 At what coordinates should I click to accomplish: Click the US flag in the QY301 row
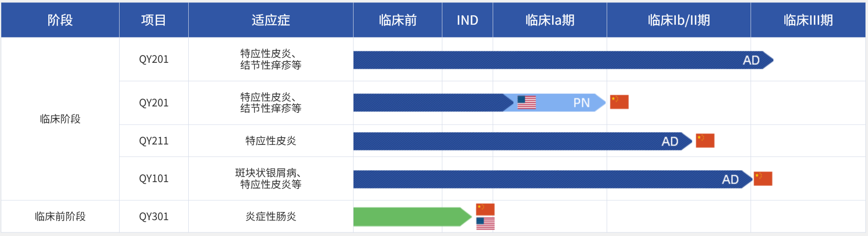(485, 223)
